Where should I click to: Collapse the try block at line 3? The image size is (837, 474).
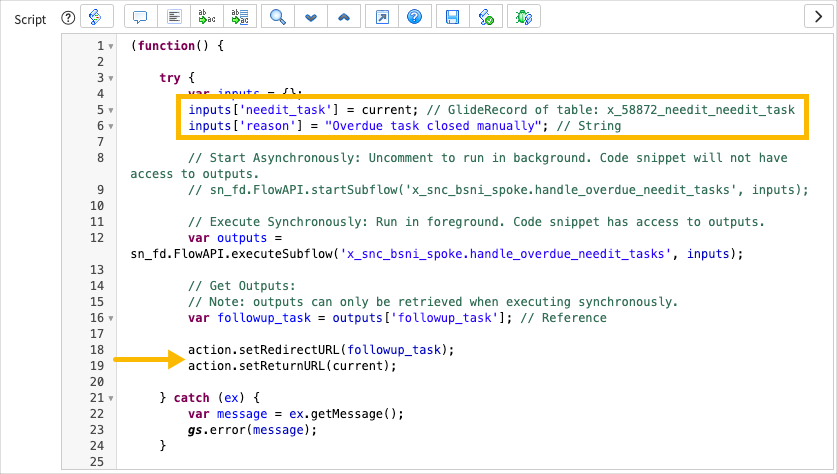[111, 78]
